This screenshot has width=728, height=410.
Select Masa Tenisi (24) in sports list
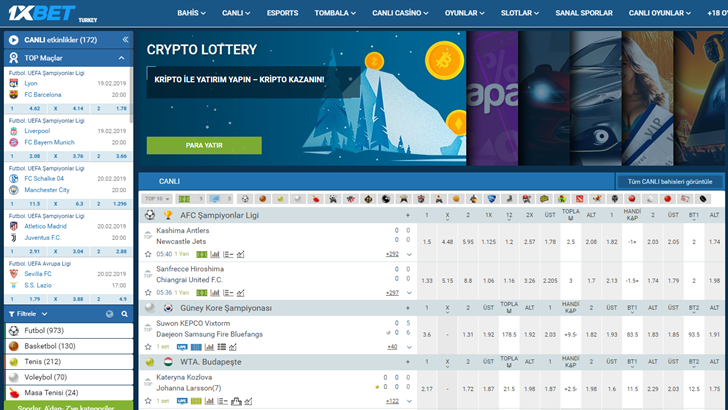pyautogui.click(x=69, y=392)
